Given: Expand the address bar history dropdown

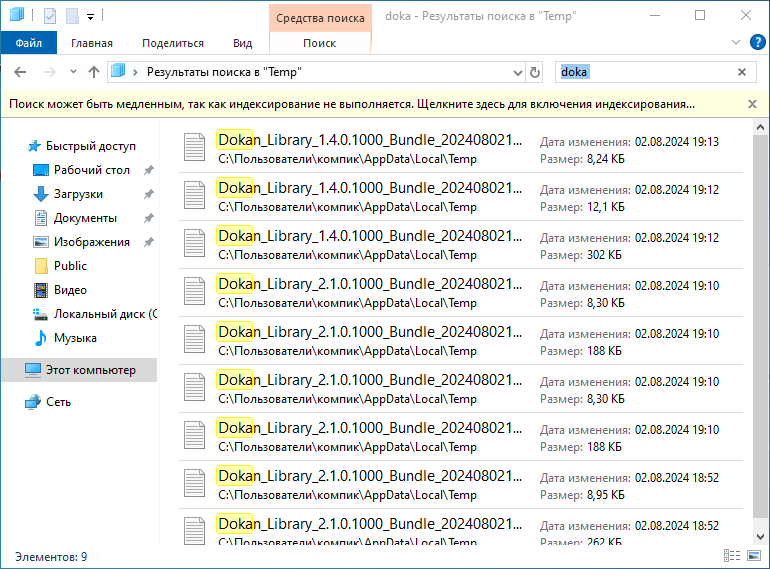Looking at the screenshot, I should [518, 73].
